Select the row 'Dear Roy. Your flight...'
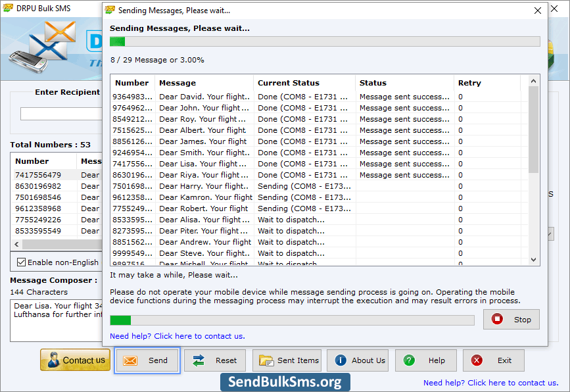 pyautogui.click(x=320, y=119)
